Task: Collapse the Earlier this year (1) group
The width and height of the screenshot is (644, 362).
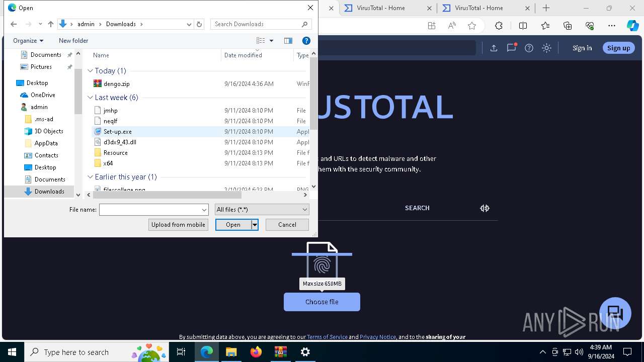Action: (x=91, y=177)
